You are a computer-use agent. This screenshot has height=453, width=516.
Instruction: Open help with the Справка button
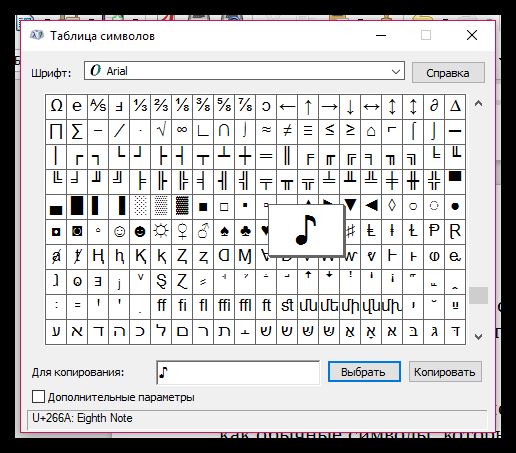tap(448, 73)
